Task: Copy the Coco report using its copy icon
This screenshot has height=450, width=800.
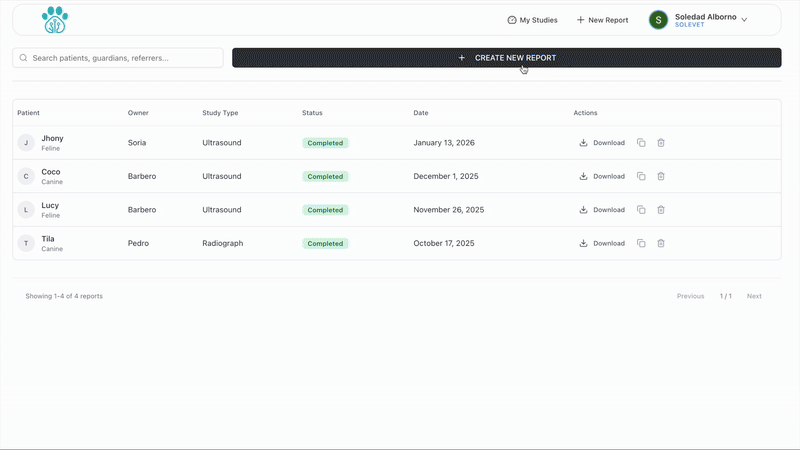Action: click(x=641, y=177)
